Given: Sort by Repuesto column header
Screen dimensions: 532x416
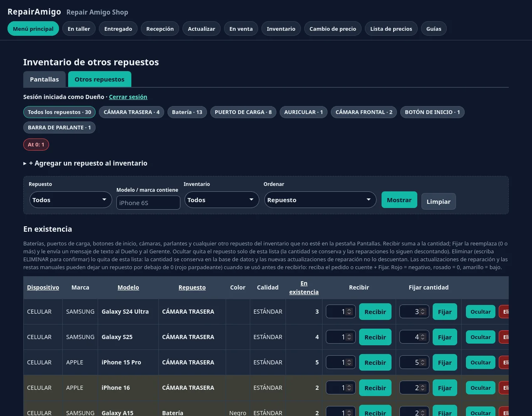Looking at the screenshot, I should click(192, 287).
